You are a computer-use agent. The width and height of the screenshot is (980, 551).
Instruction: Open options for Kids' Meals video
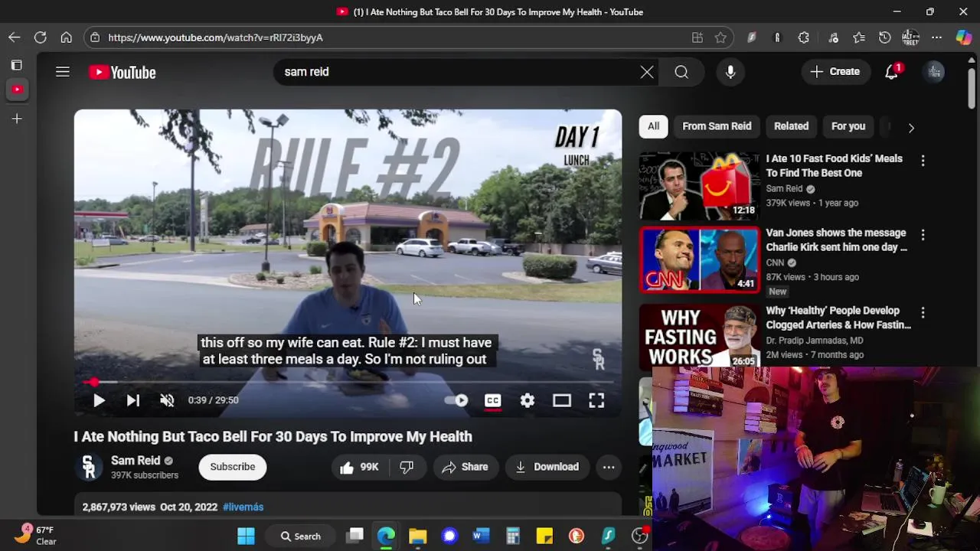tap(923, 160)
